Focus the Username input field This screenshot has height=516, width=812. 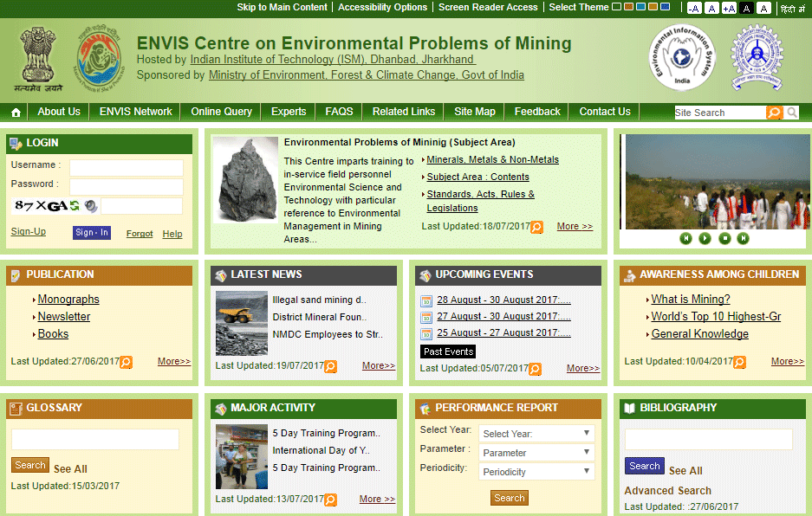[x=127, y=168]
